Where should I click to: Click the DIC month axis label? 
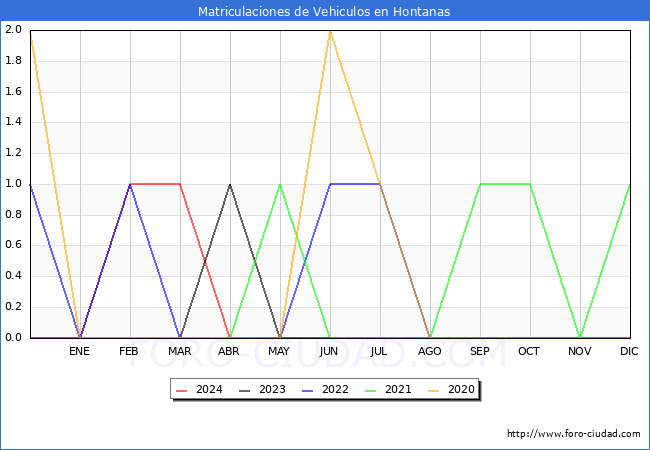(629, 351)
